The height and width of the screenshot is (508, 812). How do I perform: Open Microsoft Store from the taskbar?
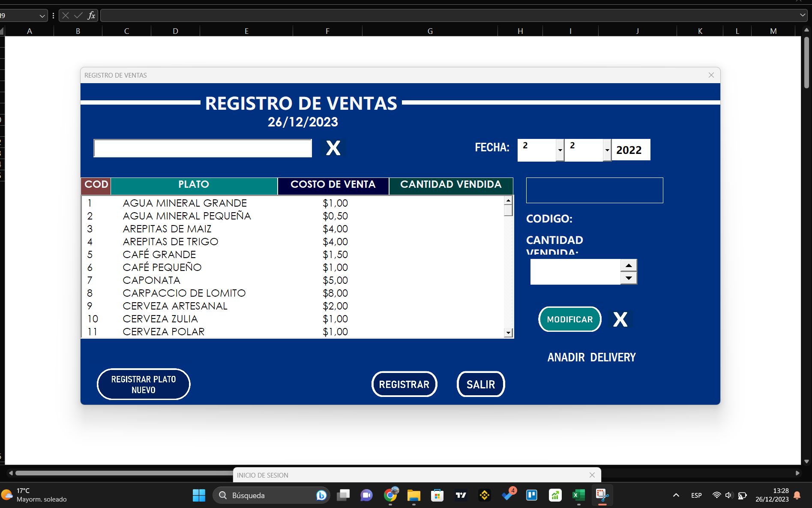click(x=437, y=495)
